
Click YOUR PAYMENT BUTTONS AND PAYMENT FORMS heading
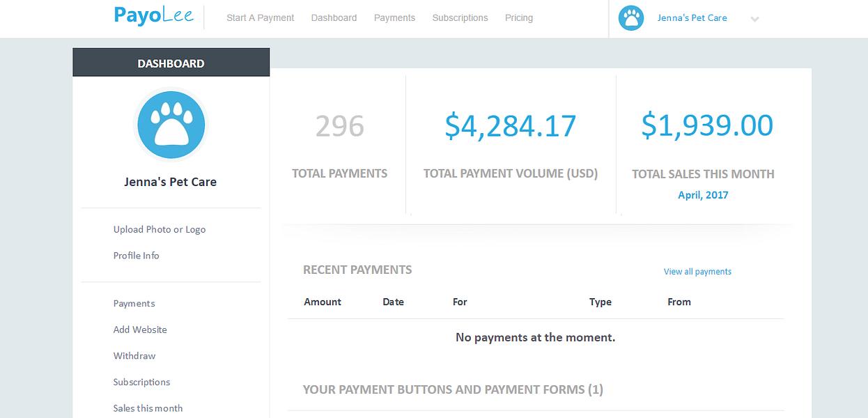(x=453, y=389)
